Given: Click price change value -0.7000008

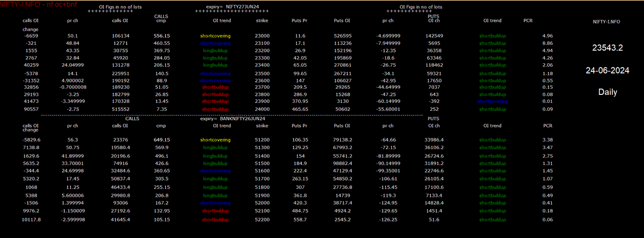Looking at the screenshot, I should 73,87.
